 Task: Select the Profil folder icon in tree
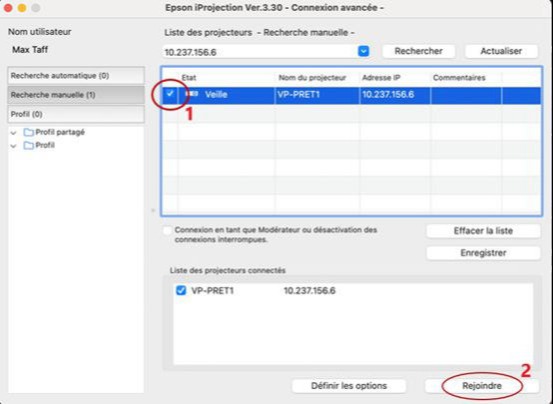(28, 145)
